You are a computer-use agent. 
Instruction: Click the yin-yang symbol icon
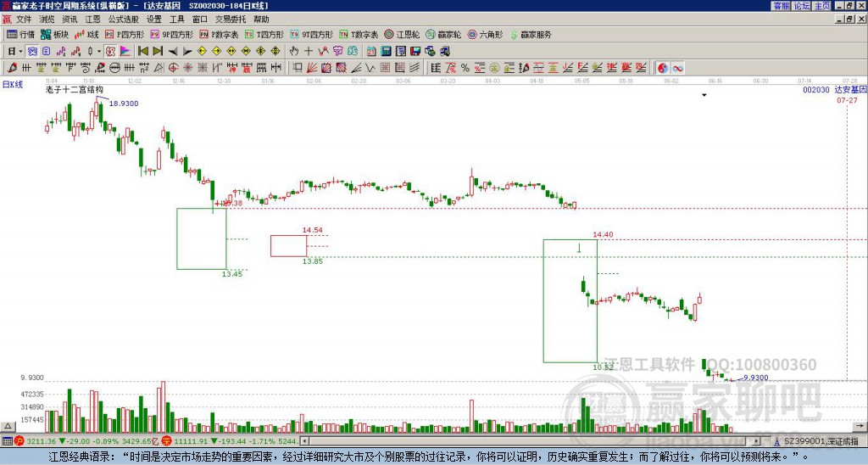click(x=663, y=68)
